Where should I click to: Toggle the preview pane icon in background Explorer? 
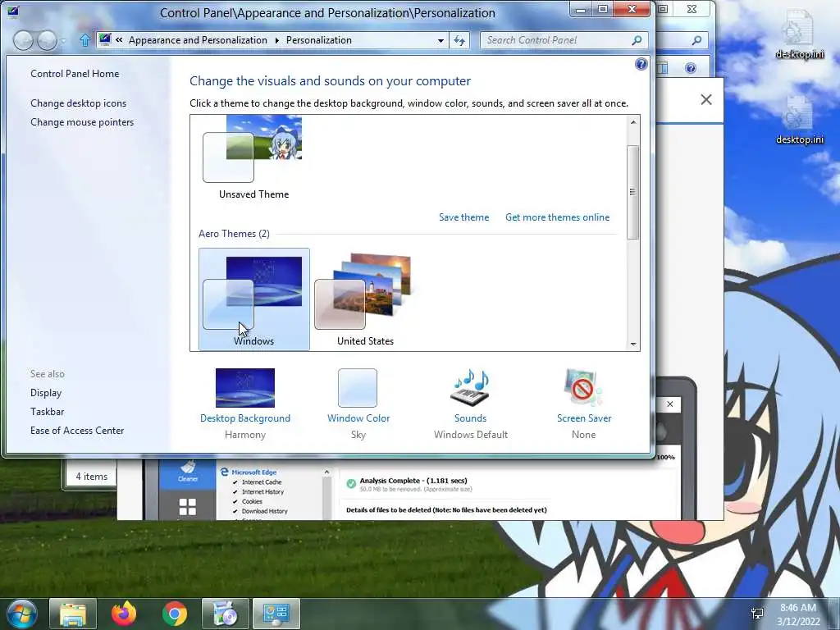point(663,68)
